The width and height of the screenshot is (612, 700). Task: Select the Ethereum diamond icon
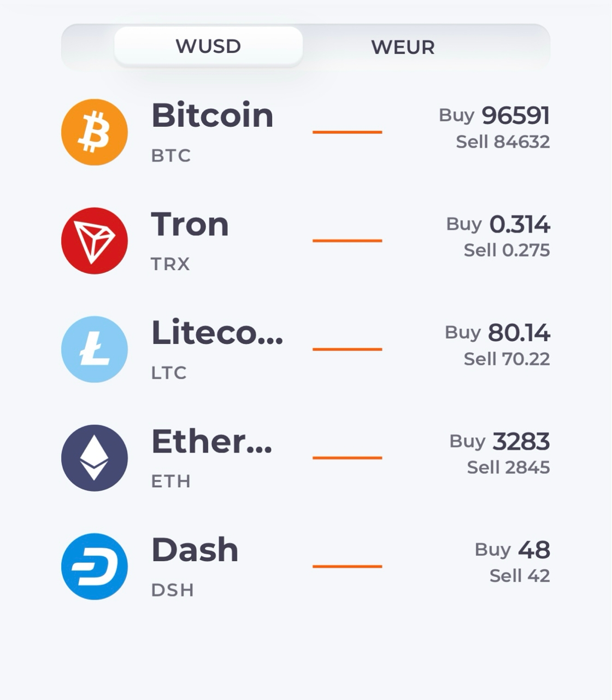coord(94,458)
